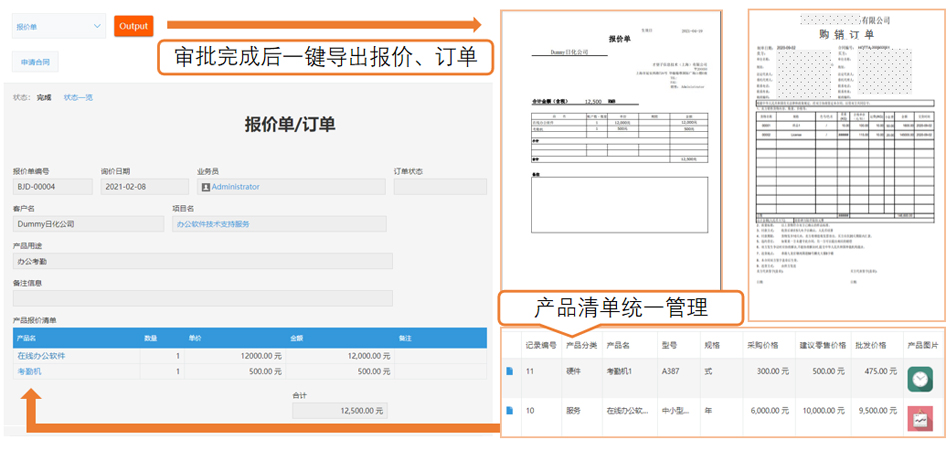Open the 报价单 template dropdown

coord(59,26)
